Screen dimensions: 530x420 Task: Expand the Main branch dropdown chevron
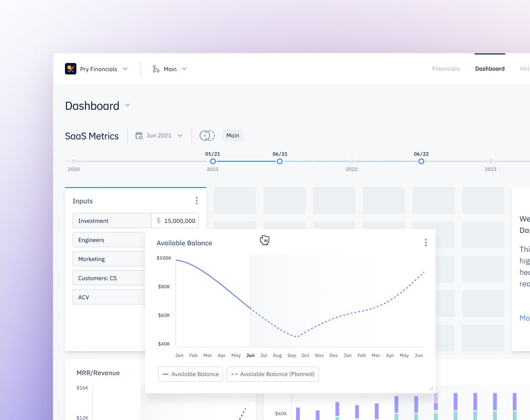184,69
